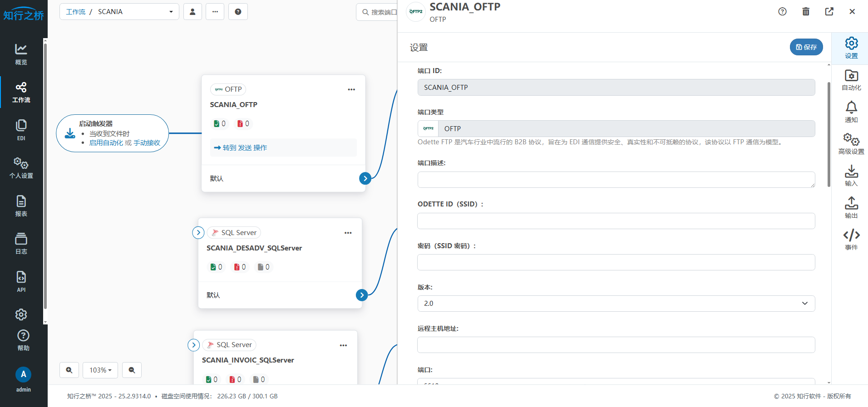The image size is (868, 407).
Task: Click the 保存 save button
Action: pyautogui.click(x=806, y=47)
